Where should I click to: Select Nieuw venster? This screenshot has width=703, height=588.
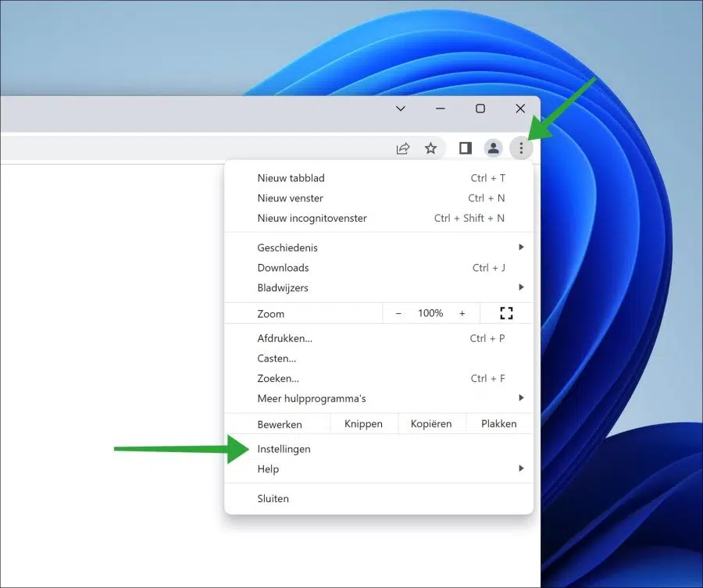pyautogui.click(x=379, y=198)
